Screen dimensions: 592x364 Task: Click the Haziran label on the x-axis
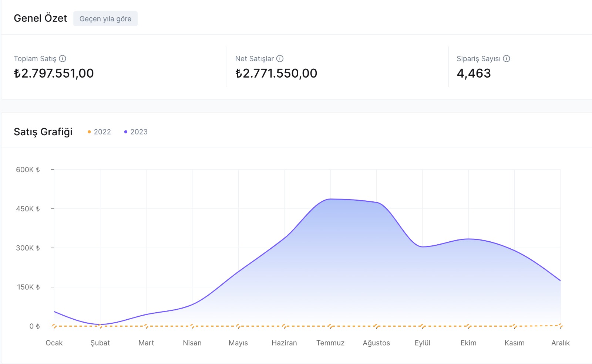coord(284,343)
